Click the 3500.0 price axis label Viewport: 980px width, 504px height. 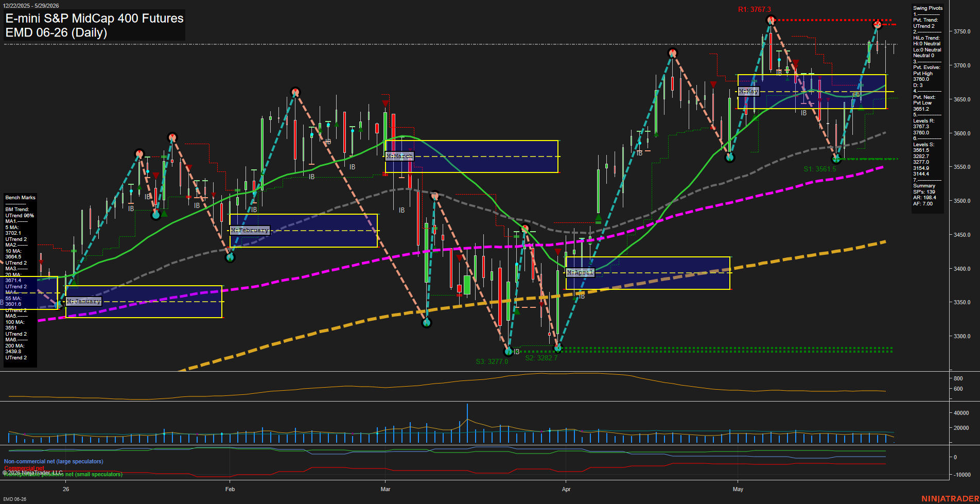click(x=962, y=201)
